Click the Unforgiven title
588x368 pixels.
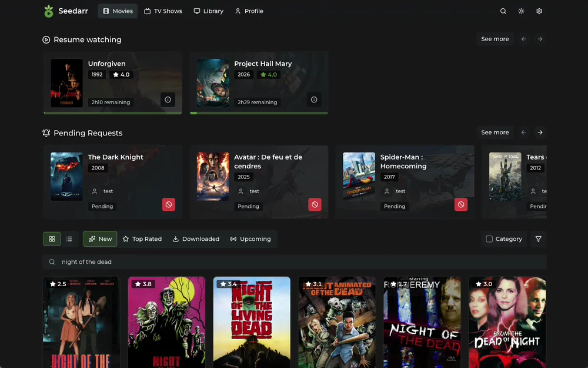pyautogui.click(x=107, y=64)
